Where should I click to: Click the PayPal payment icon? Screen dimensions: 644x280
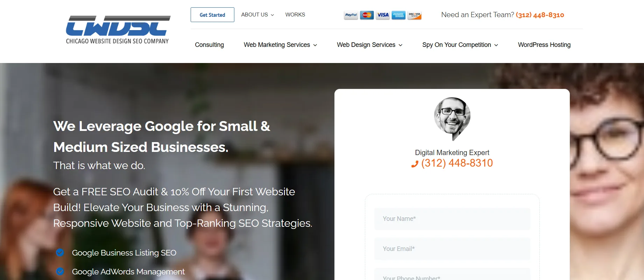pos(351,15)
